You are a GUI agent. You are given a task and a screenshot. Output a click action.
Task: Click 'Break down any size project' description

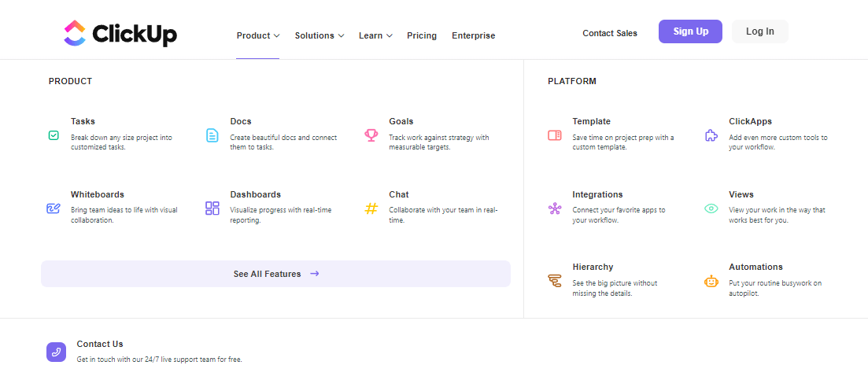tap(121, 142)
